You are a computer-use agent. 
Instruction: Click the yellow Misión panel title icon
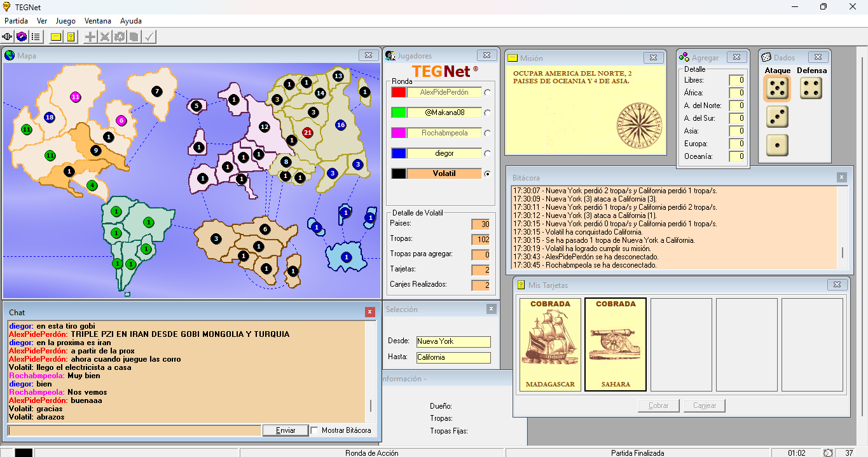click(x=513, y=58)
